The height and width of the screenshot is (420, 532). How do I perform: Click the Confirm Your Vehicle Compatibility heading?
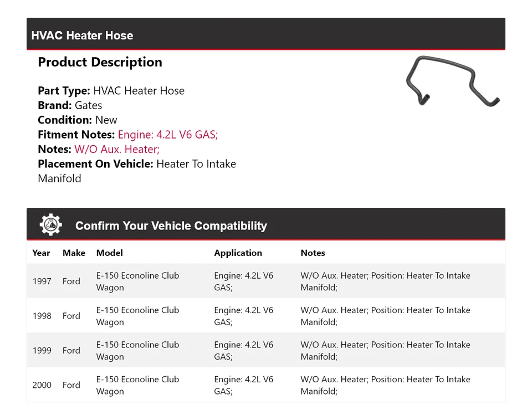tap(171, 226)
